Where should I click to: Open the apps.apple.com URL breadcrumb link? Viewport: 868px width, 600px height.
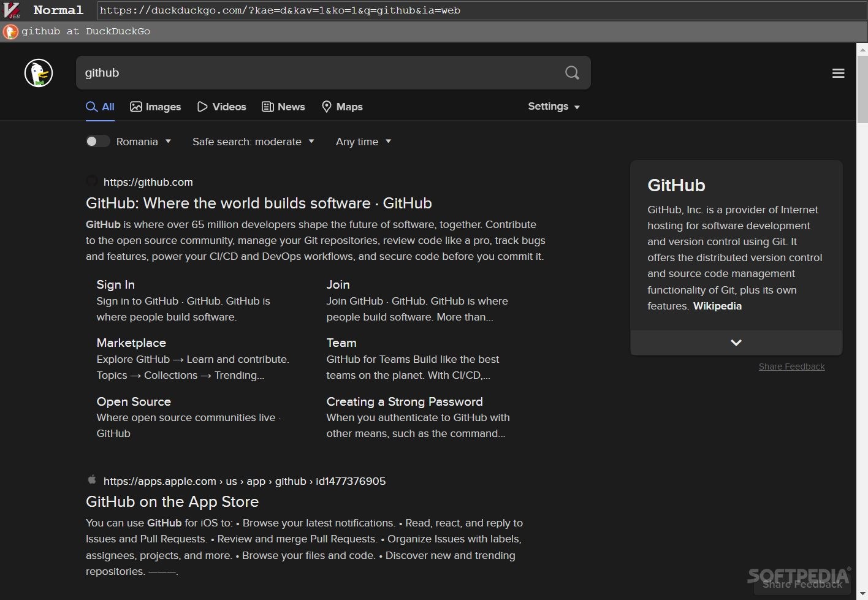(245, 481)
